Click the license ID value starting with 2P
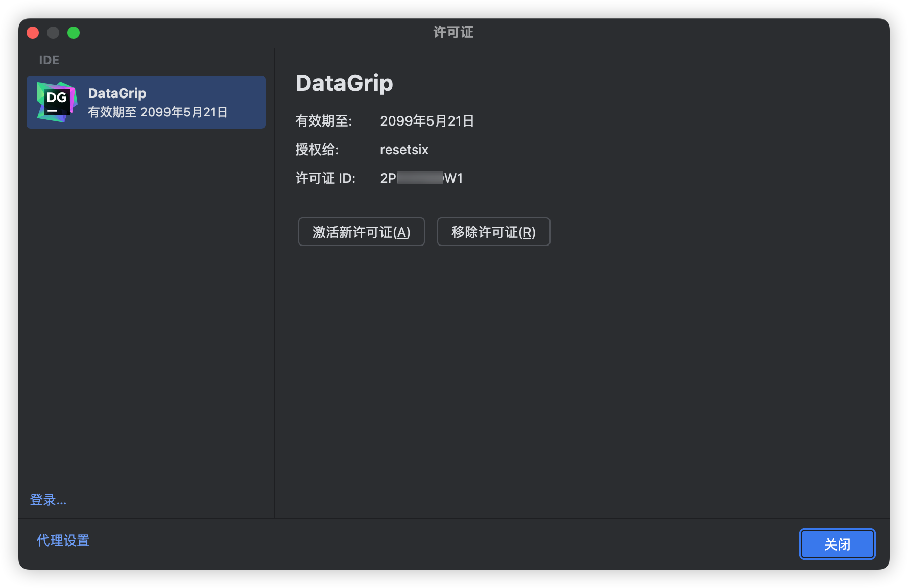908x588 pixels. click(x=421, y=178)
